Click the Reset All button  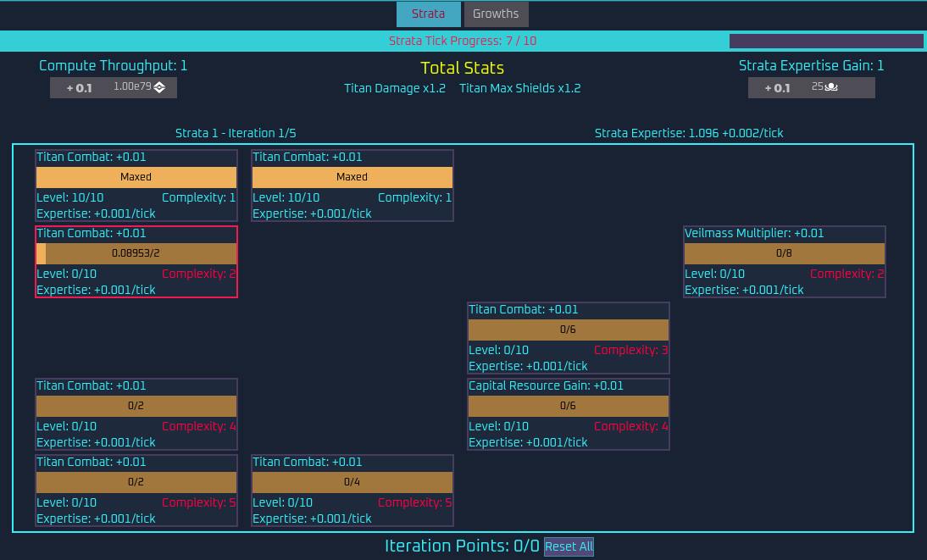[x=569, y=546]
